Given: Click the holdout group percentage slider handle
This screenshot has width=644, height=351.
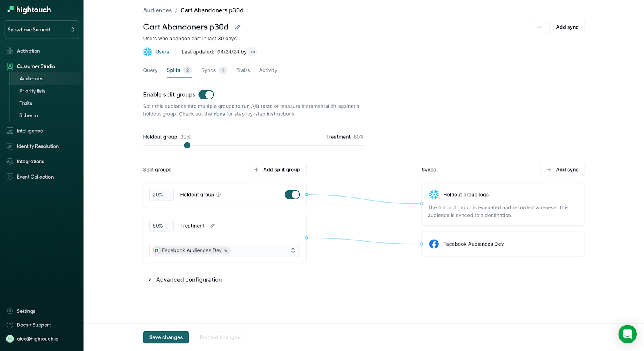Looking at the screenshot, I should [x=187, y=145].
